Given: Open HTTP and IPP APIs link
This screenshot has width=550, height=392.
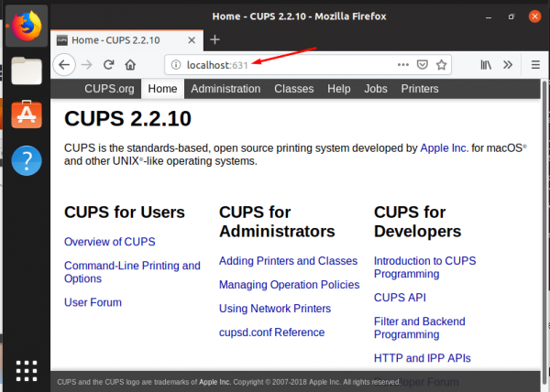Looking at the screenshot, I should click(422, 358).
